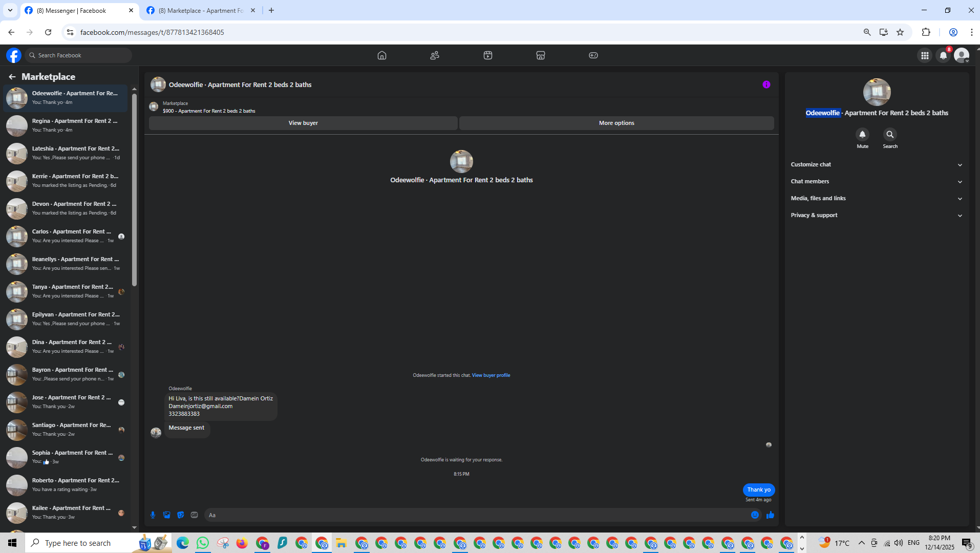The width and height of the screenshot is (980, 553).
Task: Open File Explorer from the taskbar
Action: tap(342, 543)
